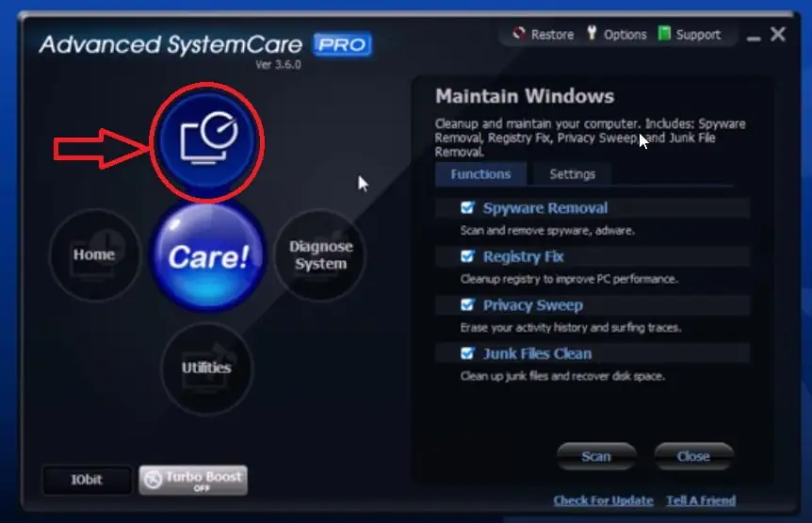
Task: Open the Utilities section
Action: [206, 368]
